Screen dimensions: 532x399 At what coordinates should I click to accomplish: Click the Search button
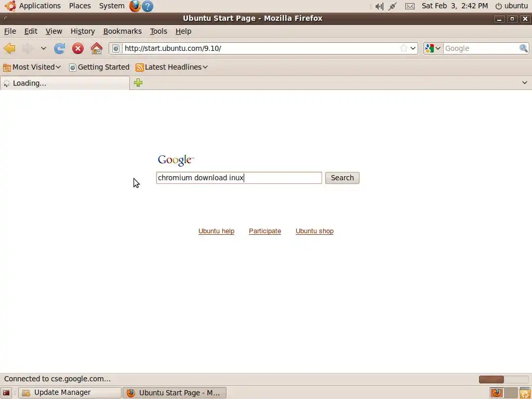point(342,178)
